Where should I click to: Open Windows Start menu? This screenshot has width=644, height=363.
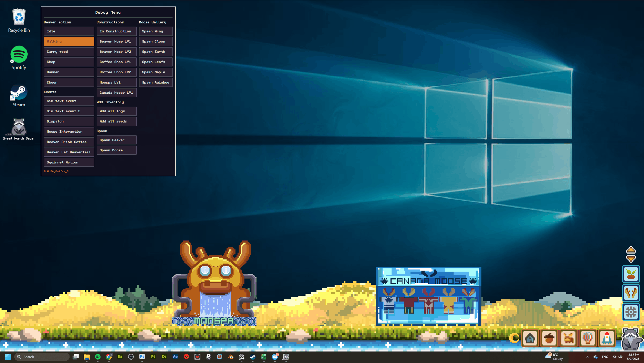[8, 357]
